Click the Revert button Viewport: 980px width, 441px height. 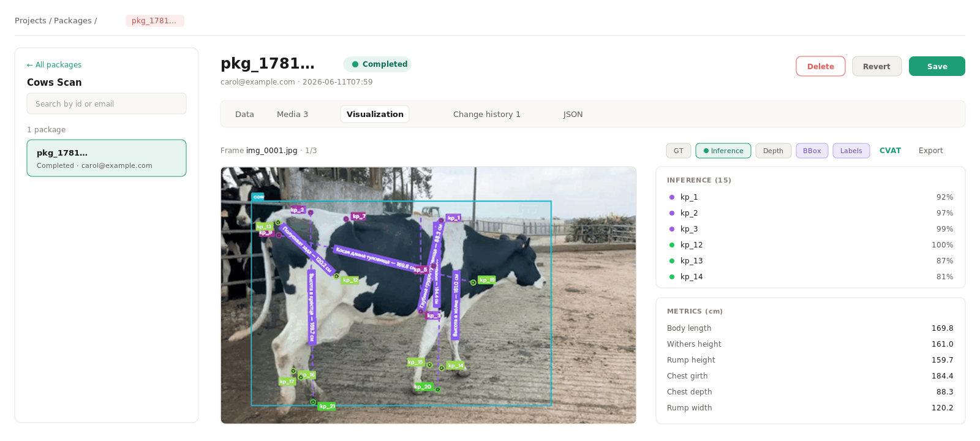[x=876, y=66]
